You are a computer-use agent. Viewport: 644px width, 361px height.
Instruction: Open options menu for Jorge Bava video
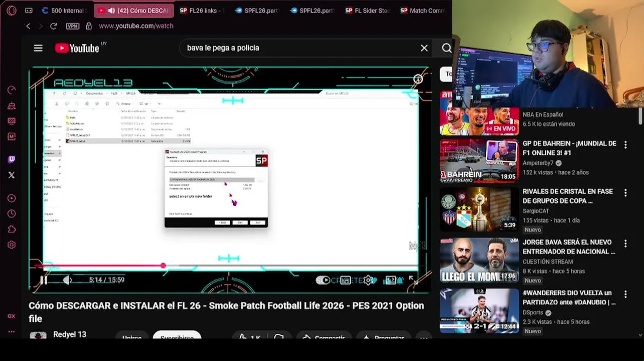pyautogui.click(x=625, y=244)
